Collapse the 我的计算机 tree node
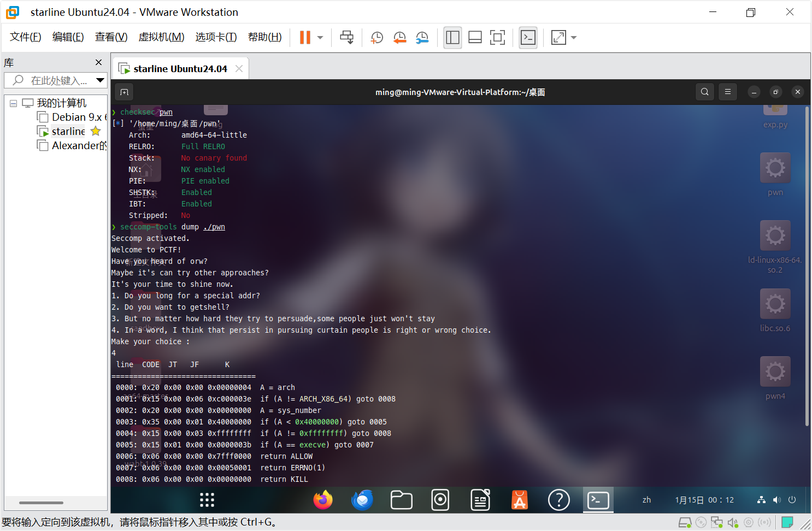The image size is (812, 531). pyautogui.click(x=13, y=103)
